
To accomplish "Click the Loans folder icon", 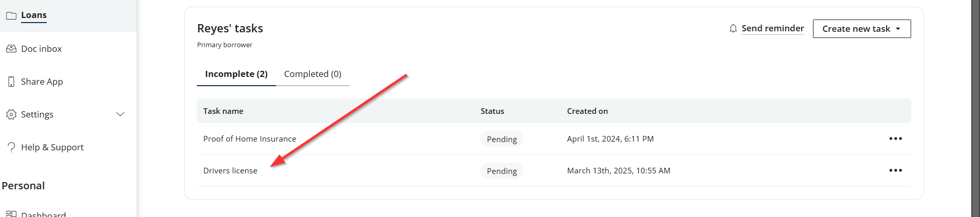I will click(11, 15).
